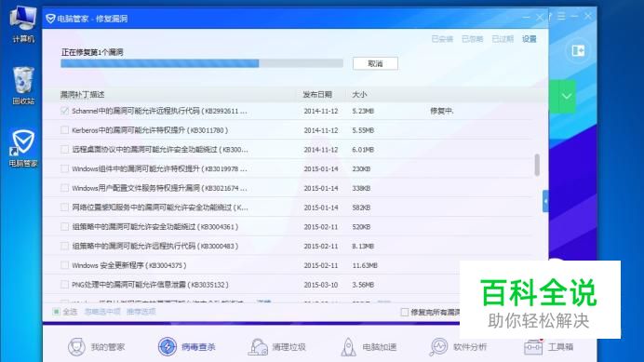Expand the blue side panel arrow
Viewport: 644px width, 362px height.
545,201
